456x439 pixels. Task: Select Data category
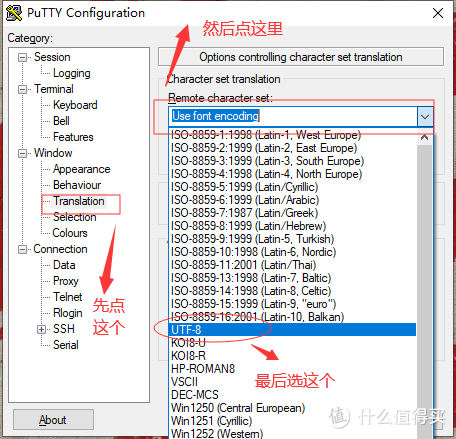[x=64, y=265]
